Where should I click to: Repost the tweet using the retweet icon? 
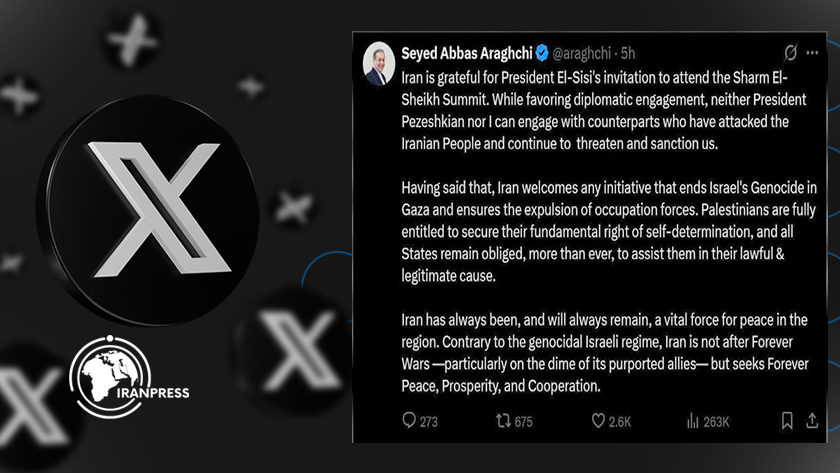point(505,421)
